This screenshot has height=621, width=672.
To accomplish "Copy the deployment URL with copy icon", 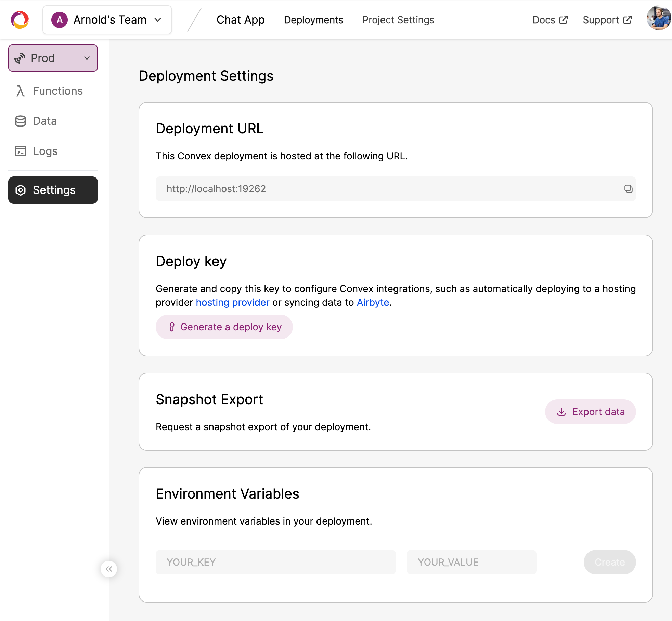I will [628, 189].
